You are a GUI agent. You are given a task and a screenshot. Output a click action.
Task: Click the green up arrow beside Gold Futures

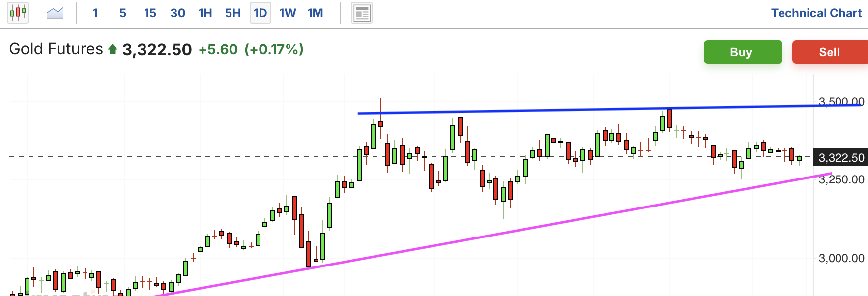113,49
